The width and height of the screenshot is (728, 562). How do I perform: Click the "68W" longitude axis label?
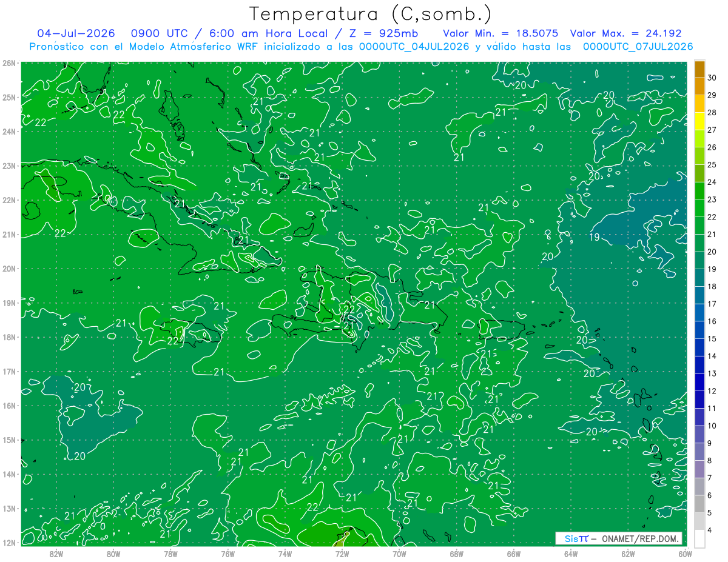[x=456, y=554]
